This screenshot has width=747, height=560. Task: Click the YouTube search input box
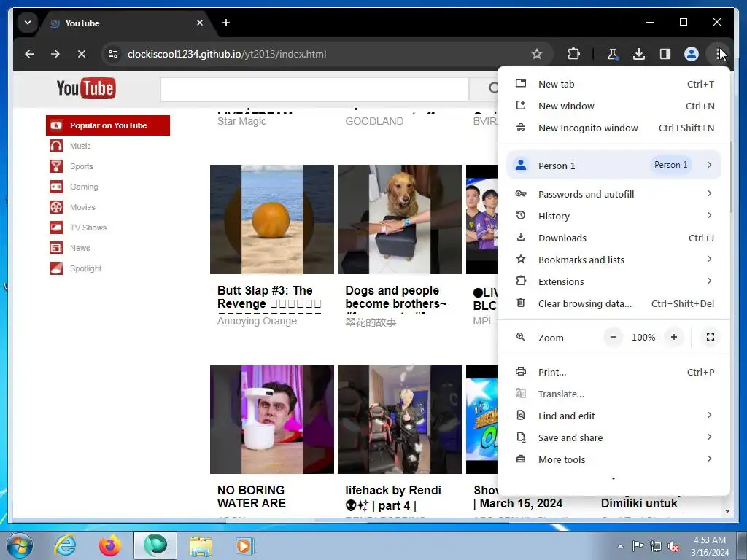[x=314, y=88]
